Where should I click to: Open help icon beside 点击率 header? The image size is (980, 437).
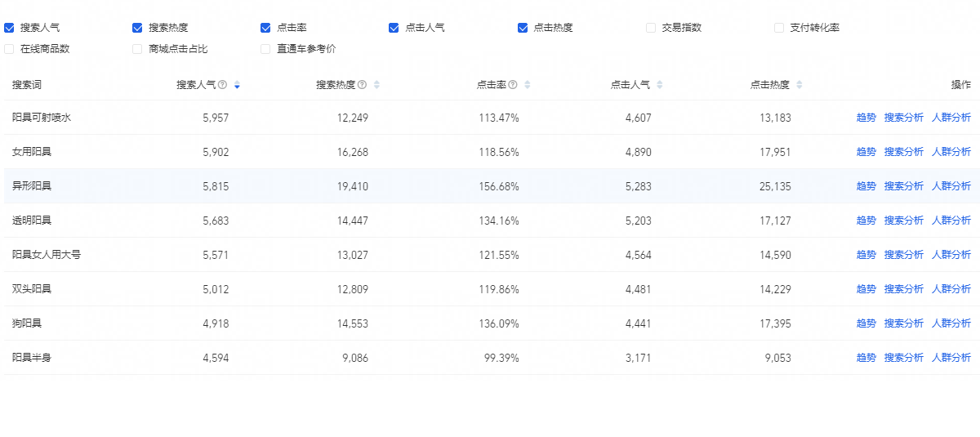tap(513, 85)
